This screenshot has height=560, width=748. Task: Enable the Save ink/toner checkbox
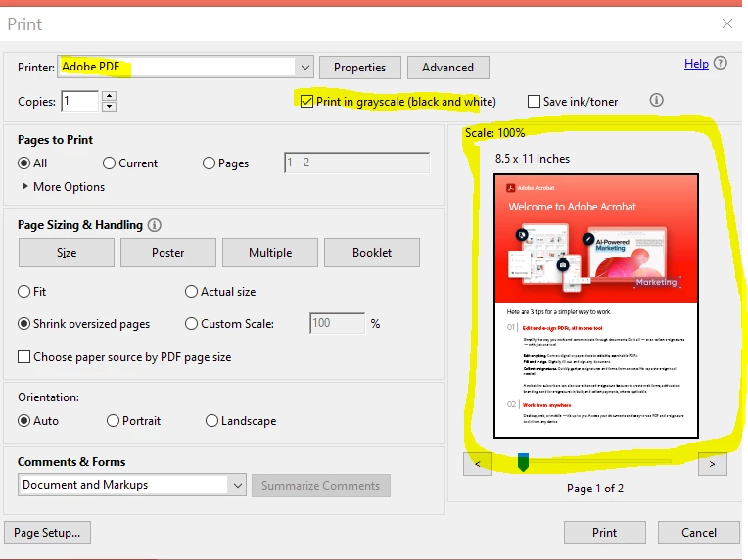[534, 102]
